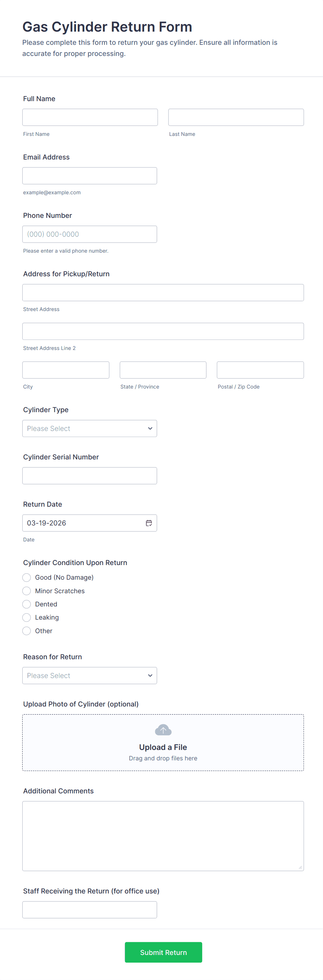Grab the comments box resize handle
323x980 pixels.
pos(300,867)
